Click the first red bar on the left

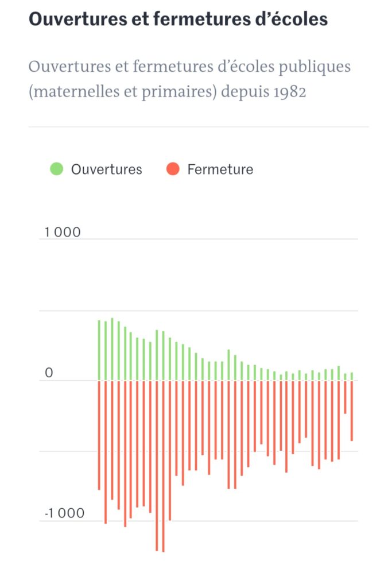pyautogui.click(x=99, y=435)
